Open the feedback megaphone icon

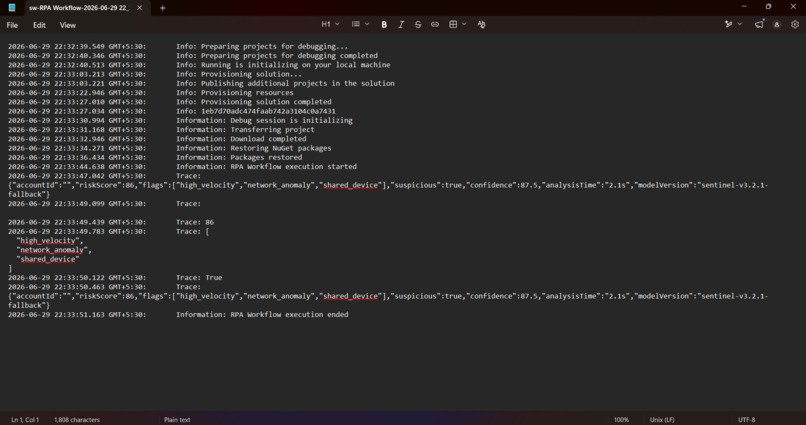pyautogui.click(x=759, y=24)
